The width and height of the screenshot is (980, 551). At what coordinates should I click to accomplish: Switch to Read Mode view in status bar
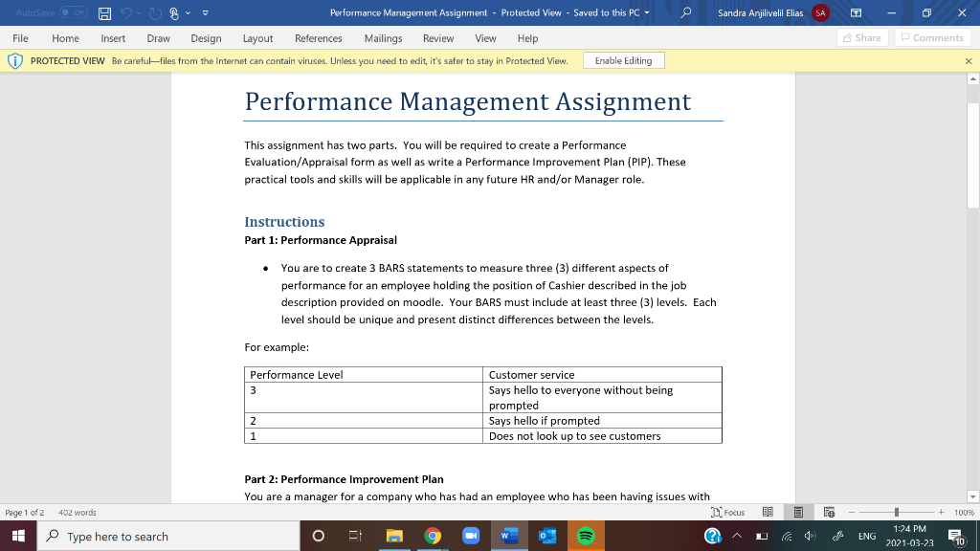[x=768, y=512]
